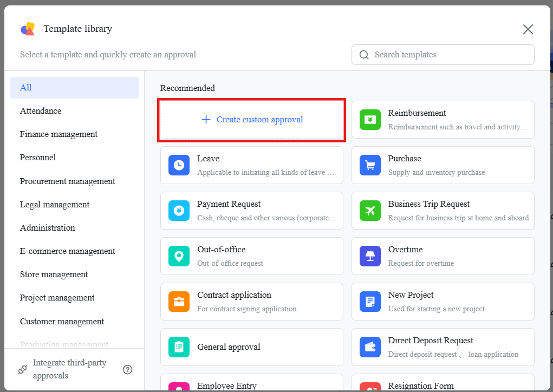Click the Search templates field

pyautogui.click(x=443, y=55)
